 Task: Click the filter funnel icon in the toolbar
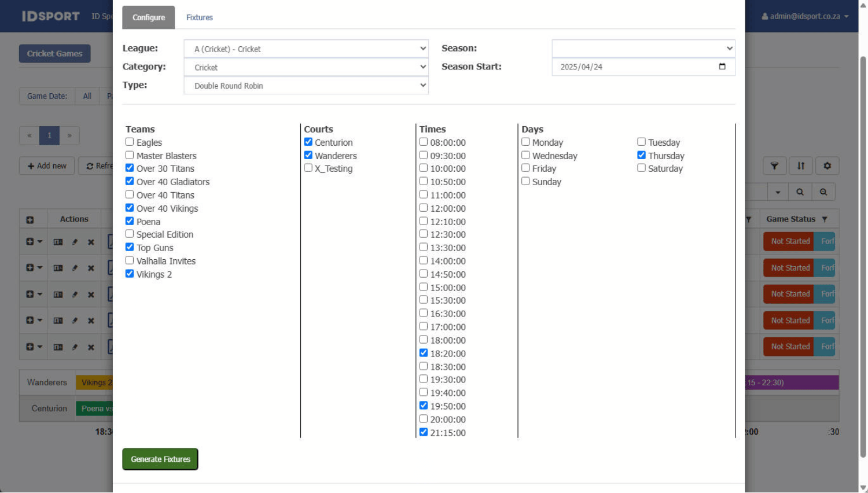pos(774,166)
